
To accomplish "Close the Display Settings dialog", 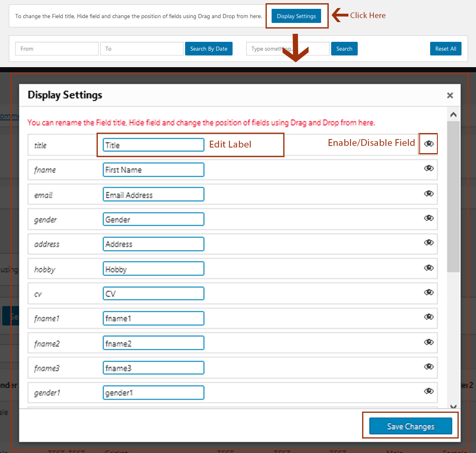I will coord(450,96).
